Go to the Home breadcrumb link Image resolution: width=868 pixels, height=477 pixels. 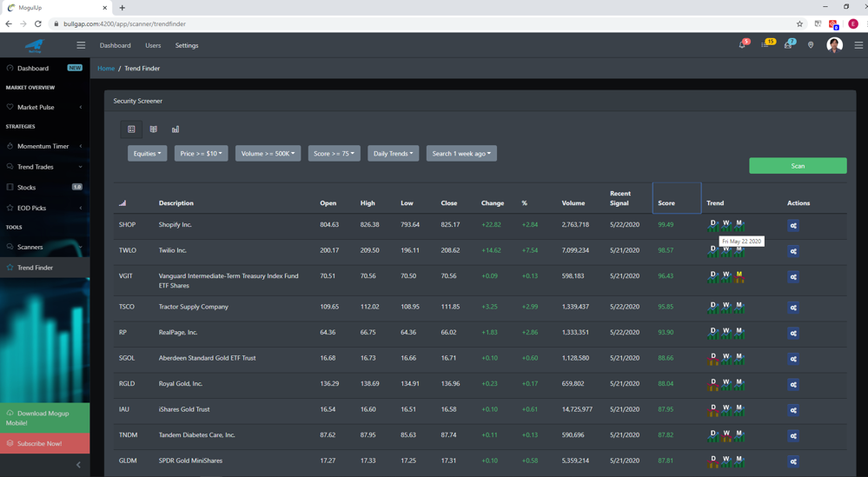(x=106, y=68)
